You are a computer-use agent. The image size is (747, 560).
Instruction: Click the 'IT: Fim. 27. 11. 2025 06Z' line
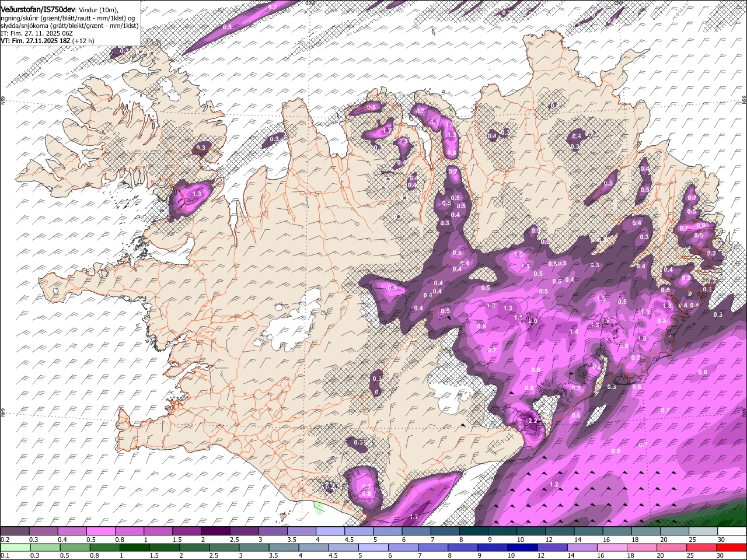(36, 33)
